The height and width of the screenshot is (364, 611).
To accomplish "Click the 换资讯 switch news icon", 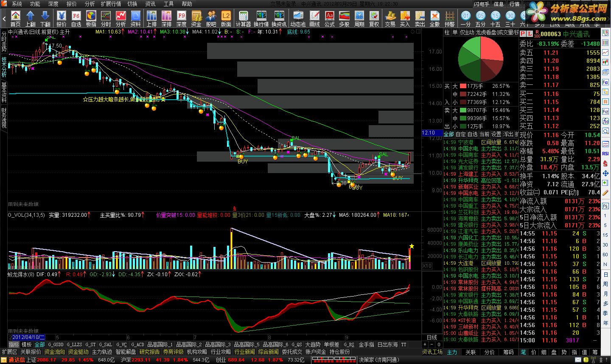I will [279, 19].
